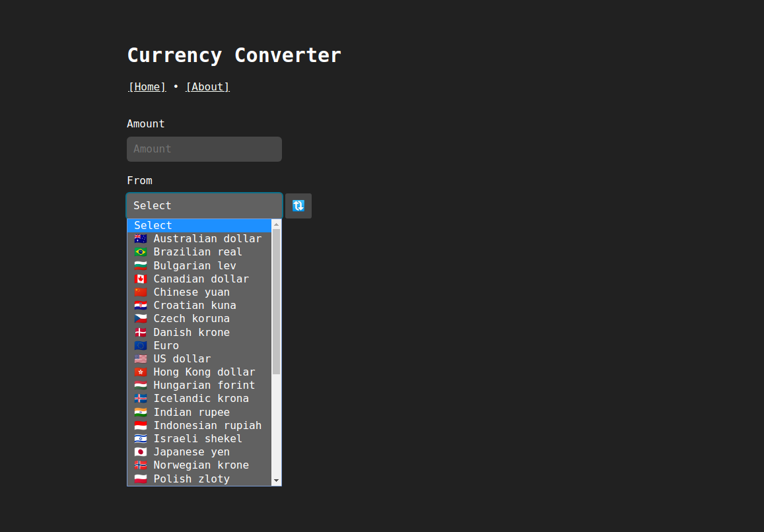Screen dimensions: 764x532
Task: Click the Australian dollar flag icon
Action: pyautogui.click(x=141, y=238)
